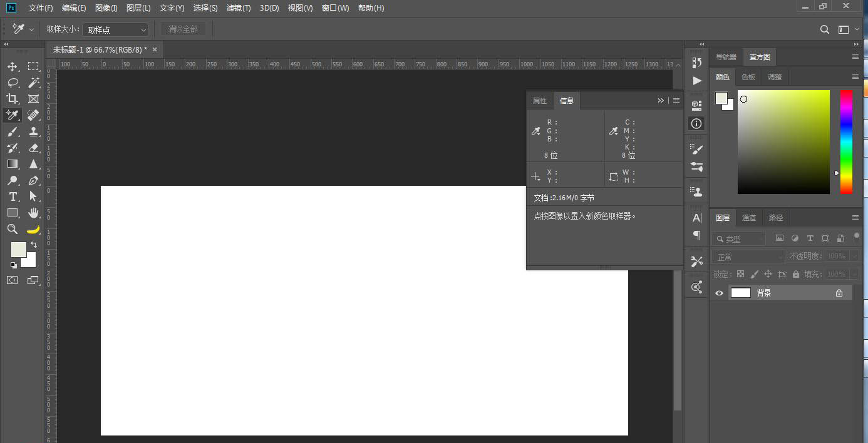Open the 3D panel cube icon
Image resolution: width=868 pixels, height=443 pixels.
[696, 105]
